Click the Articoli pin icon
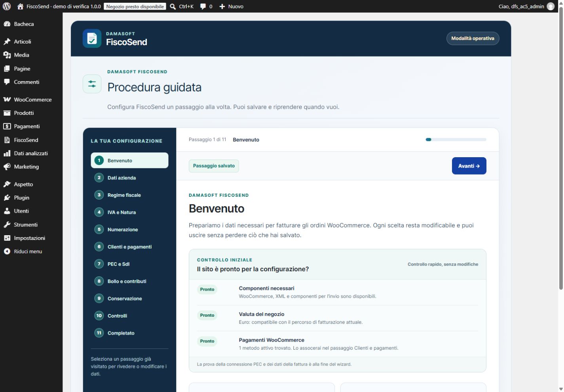564x392 pixels. click(7, 42)
